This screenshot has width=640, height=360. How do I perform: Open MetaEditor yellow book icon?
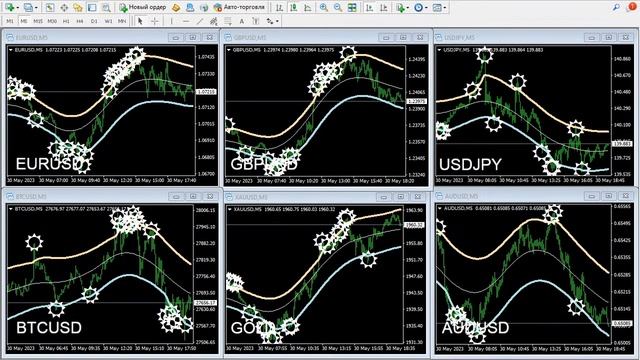tap(176, 7)
